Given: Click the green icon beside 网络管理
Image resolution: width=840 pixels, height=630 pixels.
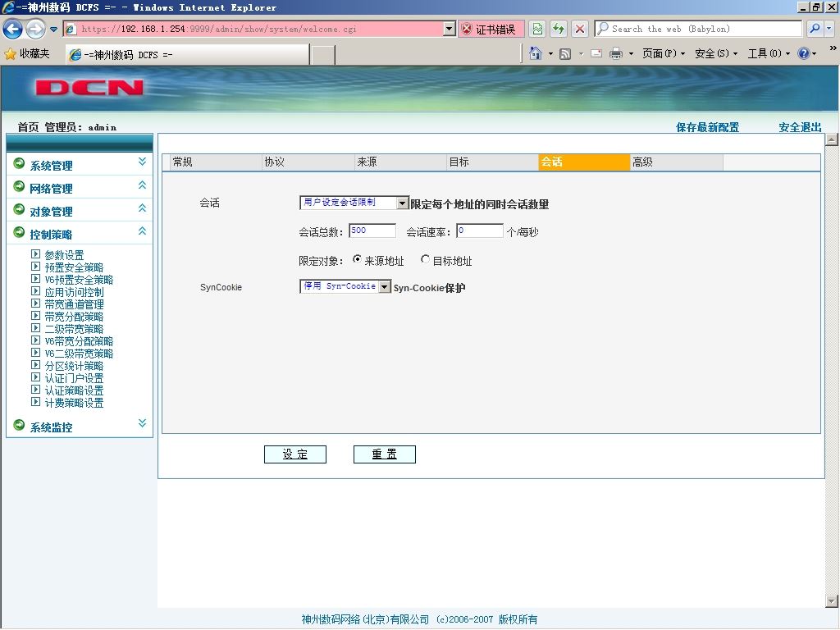Looking at the screenshot, I should (19, 186).
